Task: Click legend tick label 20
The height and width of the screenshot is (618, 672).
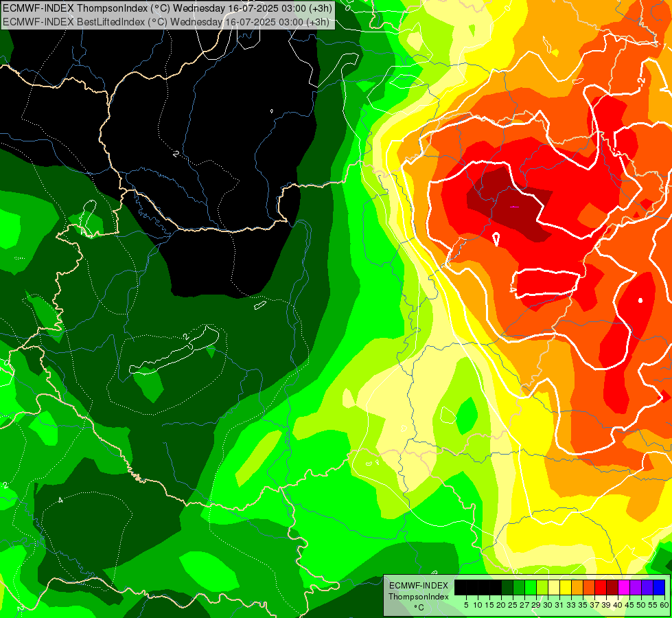Action: pyautogui.click(x=502, y=605)
